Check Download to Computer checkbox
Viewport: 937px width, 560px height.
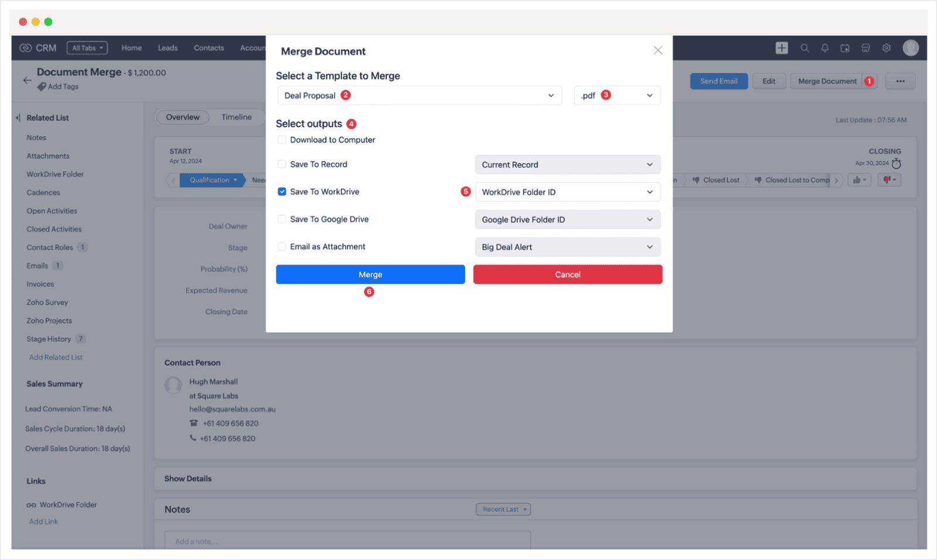(282, 140)
